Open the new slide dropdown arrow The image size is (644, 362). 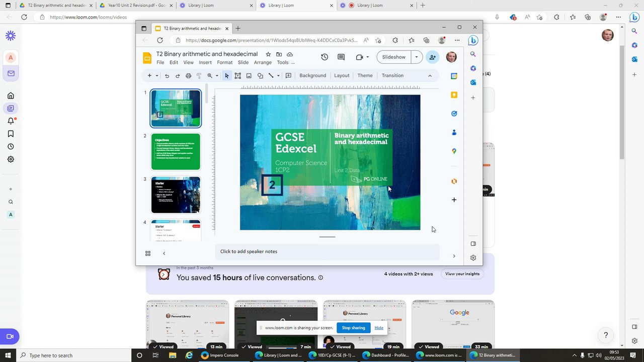156,76
